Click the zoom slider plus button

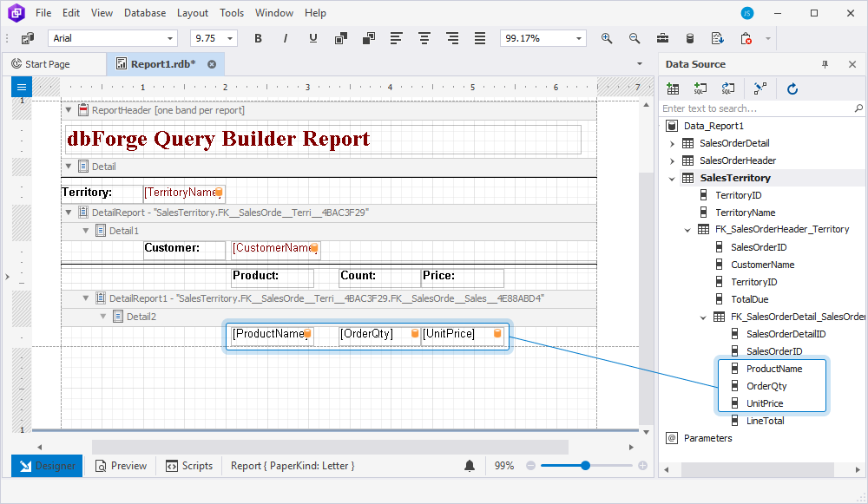click(x=642, y=466)
